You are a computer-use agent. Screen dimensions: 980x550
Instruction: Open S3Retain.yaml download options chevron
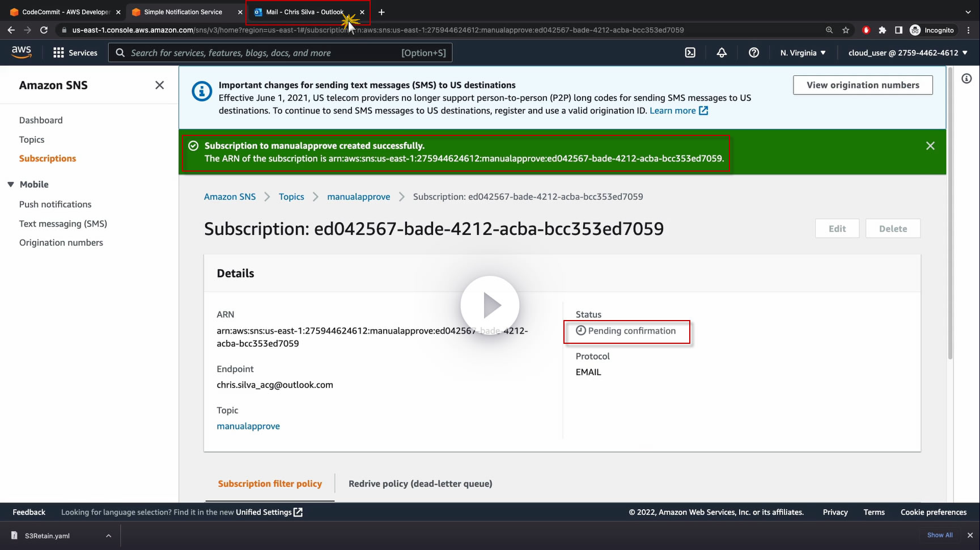click(x=108, y=536)
